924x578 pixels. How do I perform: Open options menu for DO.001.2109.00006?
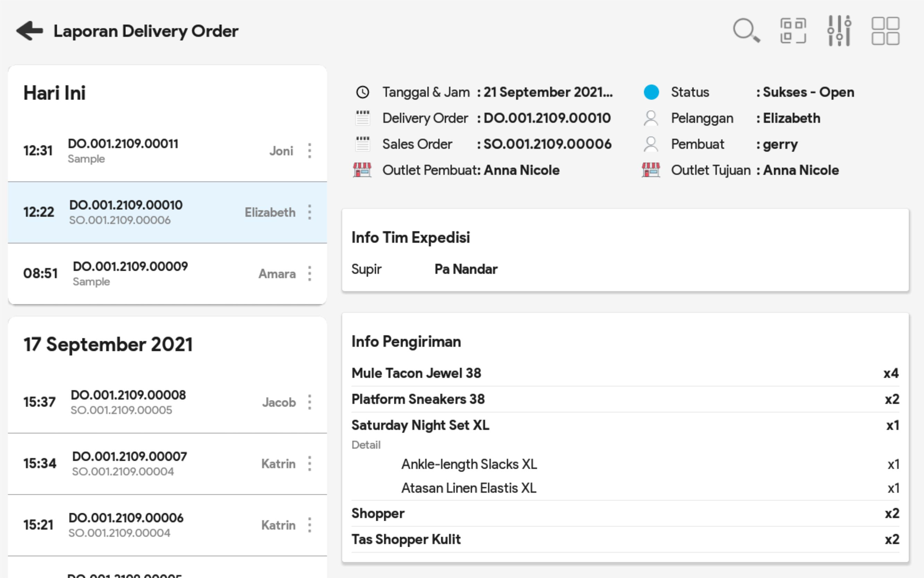[x=309, y=525]
